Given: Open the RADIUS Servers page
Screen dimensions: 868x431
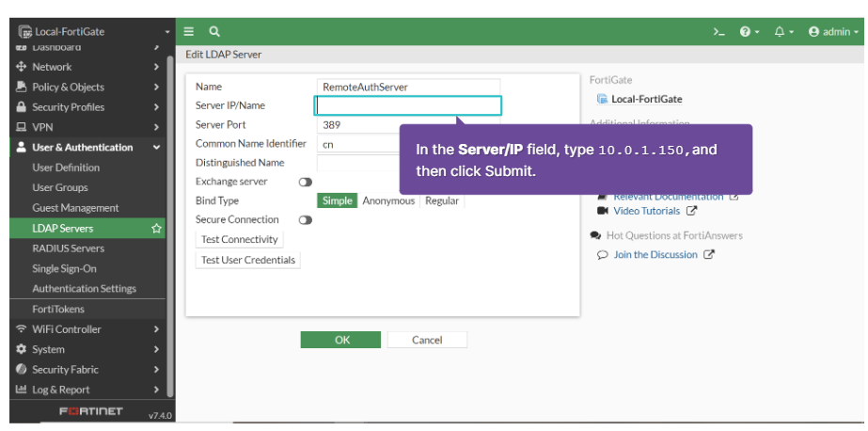Looking at the screenshot, I should [68, 248].
